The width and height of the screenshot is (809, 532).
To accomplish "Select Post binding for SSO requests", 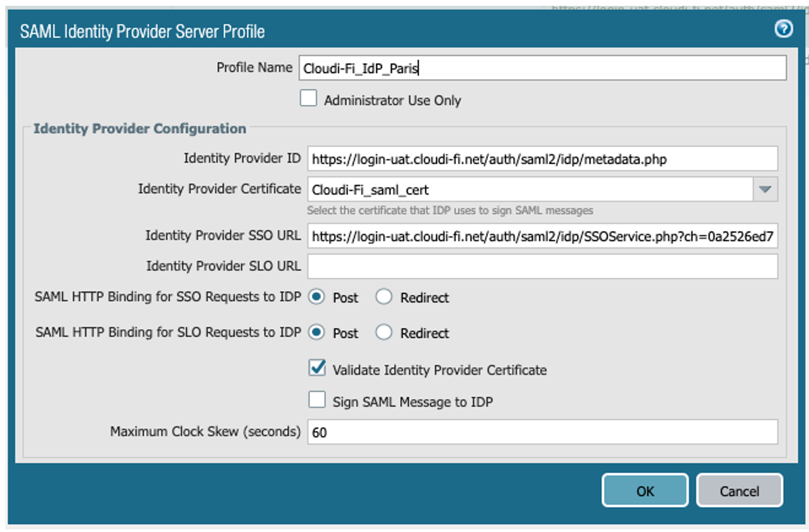I will tap(317, 297).
